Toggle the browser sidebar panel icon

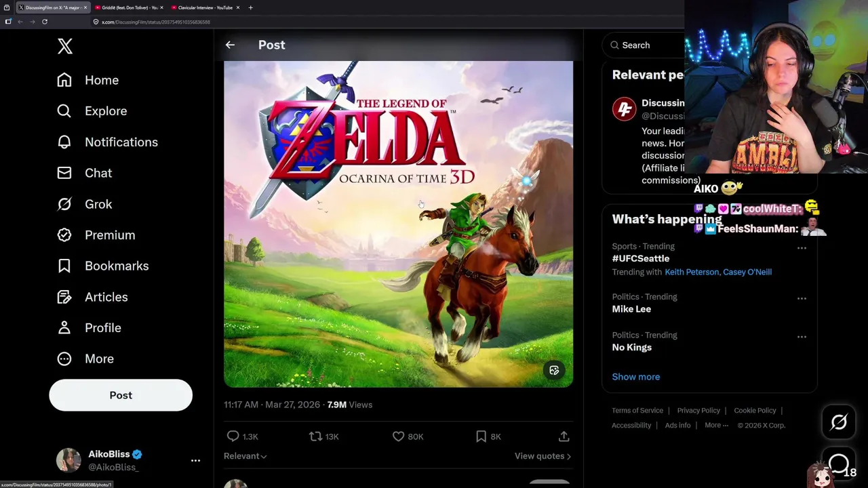(x=8, y=22)
